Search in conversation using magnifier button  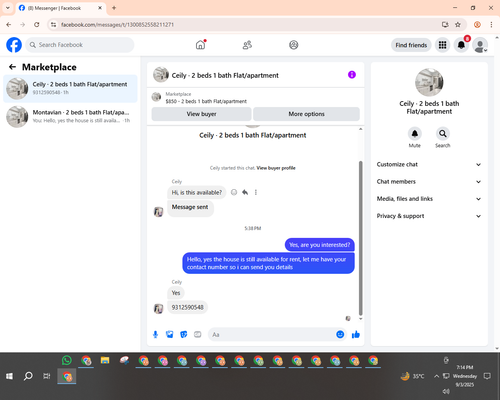443,134
